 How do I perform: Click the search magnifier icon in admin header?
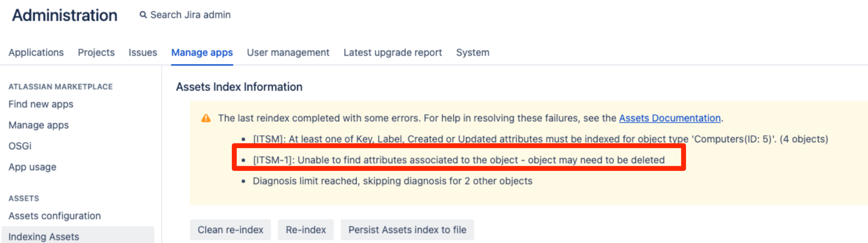(143, 15)
